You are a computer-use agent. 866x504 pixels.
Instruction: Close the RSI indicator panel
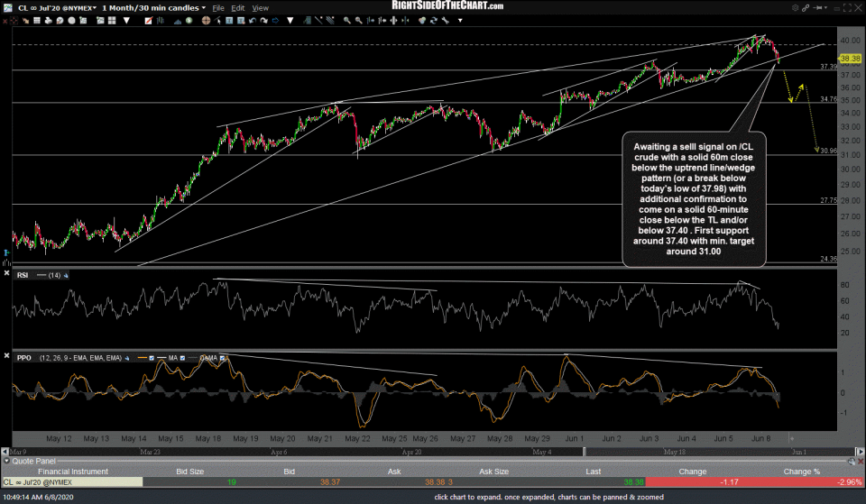(9, 273)
